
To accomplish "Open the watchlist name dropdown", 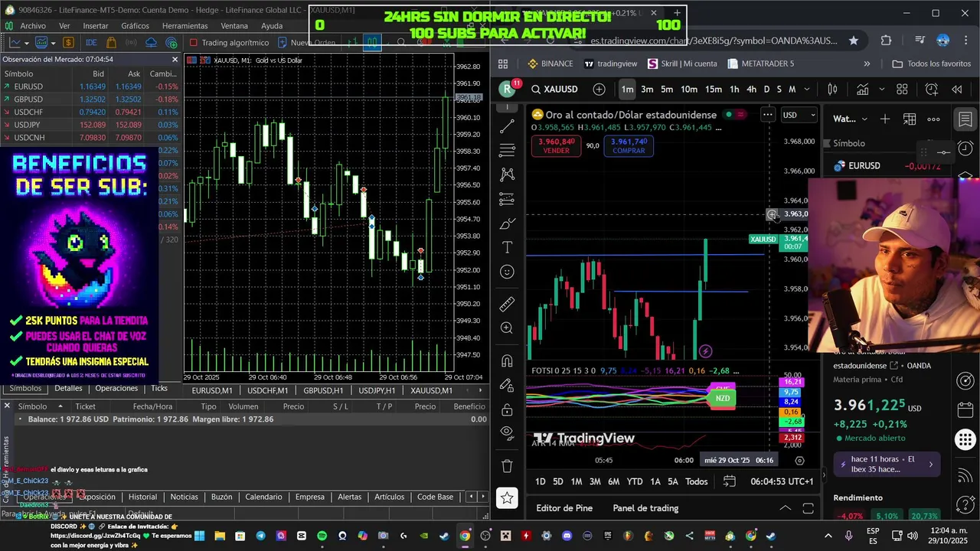I will click(x=851, y=119).
